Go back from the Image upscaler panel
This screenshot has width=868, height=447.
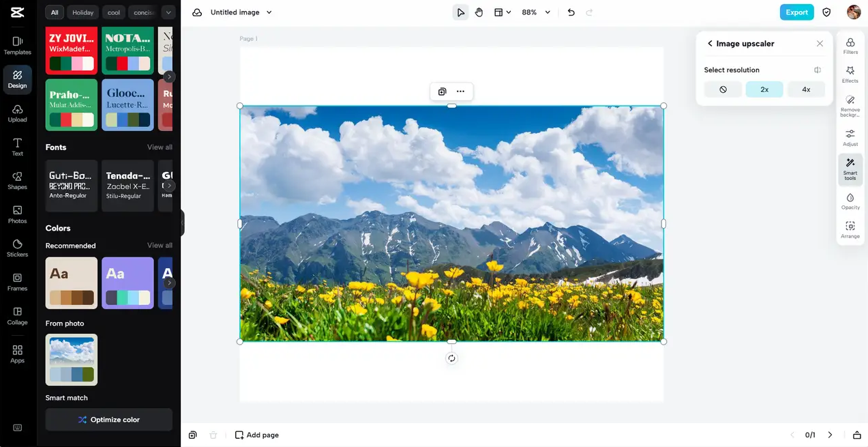[x=710, y=44]
